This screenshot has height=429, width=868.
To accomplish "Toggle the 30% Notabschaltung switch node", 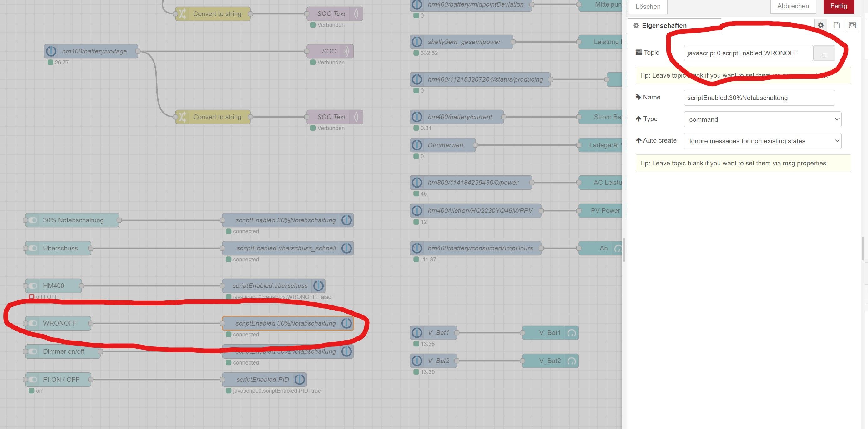I will tap(33, 220).
